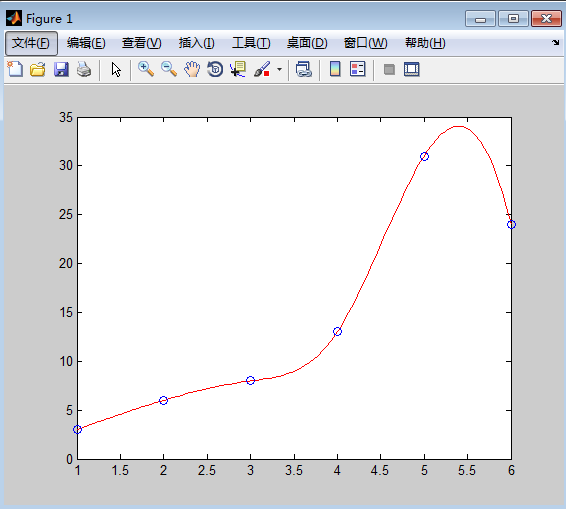Click the y-axis label 35
Image resolution: width=566 pixels, height=509 pixels.
point(66,117)
